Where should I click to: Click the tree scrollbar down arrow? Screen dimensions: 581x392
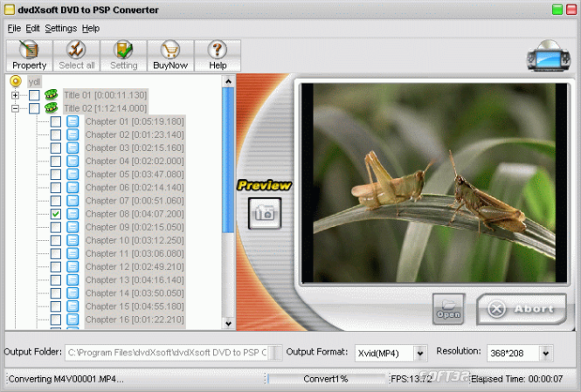228,324
